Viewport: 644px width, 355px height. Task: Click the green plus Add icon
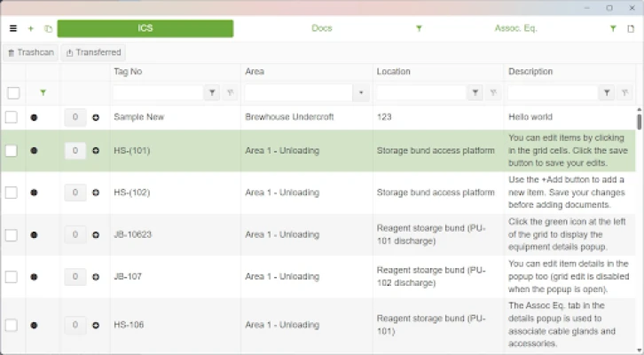click(31, 28)
